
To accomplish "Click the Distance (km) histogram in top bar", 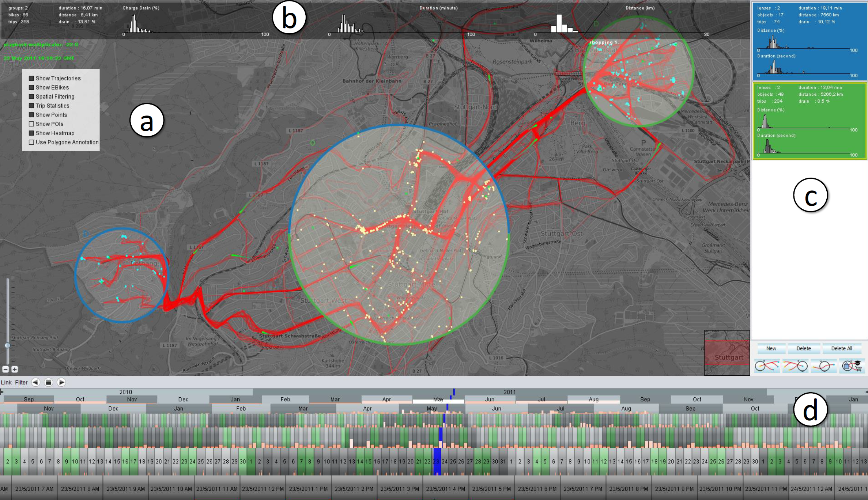I will click(x=622, y=24).
